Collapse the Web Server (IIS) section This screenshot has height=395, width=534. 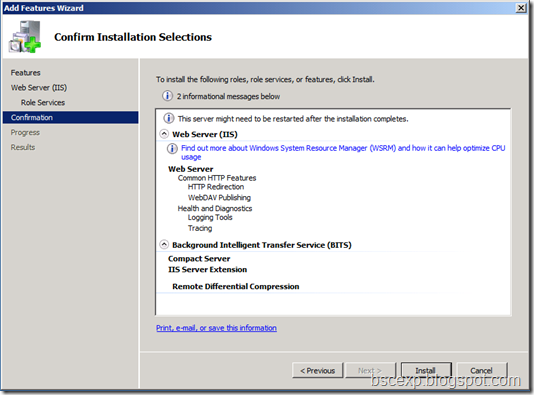(x=164, y=134)
